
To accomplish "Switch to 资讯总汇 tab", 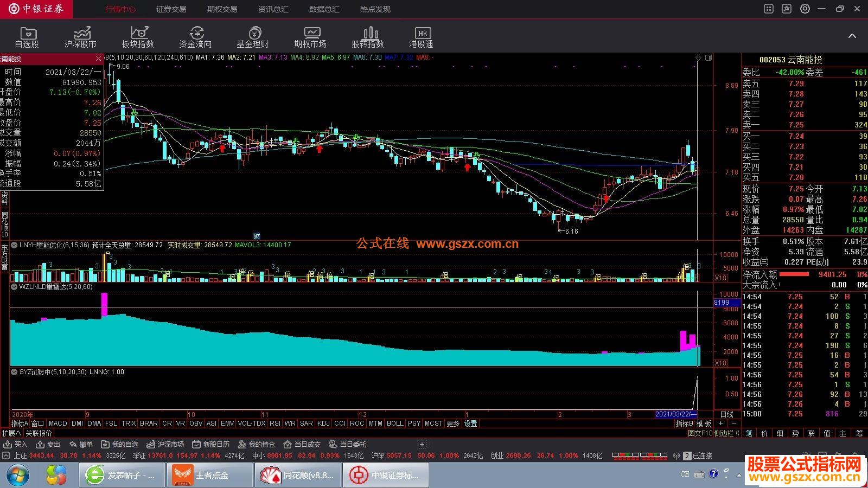I will tap(273, 9).
